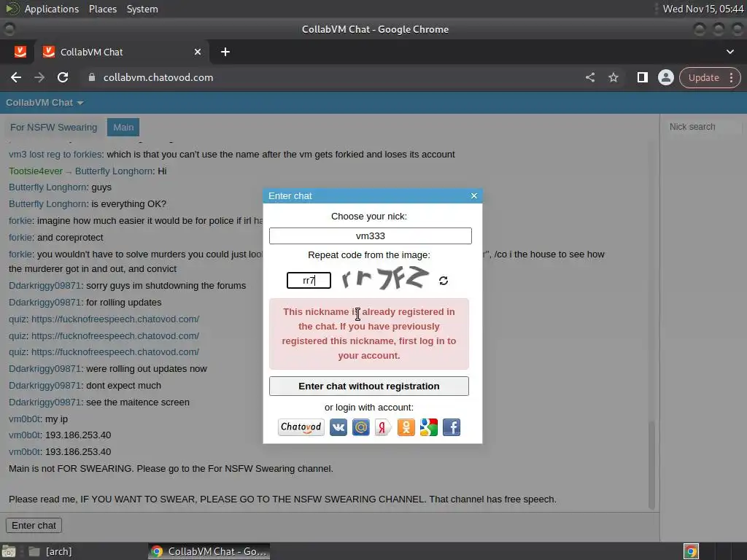Select CollabVM Chat taskbar entry
Viewport: 747px width, 560px height.
(209, 551)
